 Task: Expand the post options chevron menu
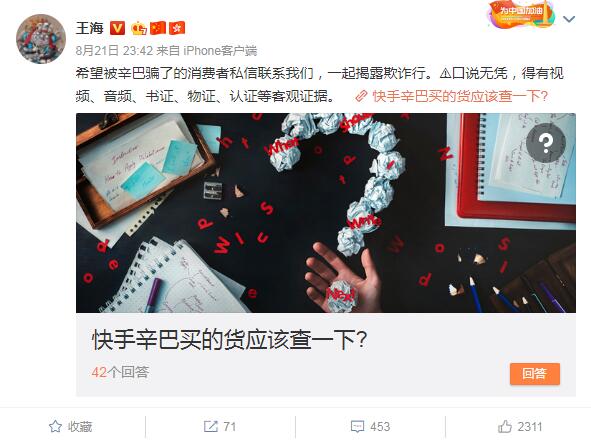(569, 19)
